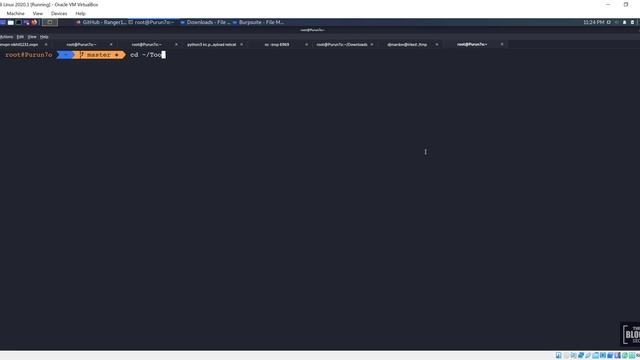Viewport: 640px width, 360px height.
Task: Switch to GitHub - Ranger1 taskbar window
Action: 101,22
